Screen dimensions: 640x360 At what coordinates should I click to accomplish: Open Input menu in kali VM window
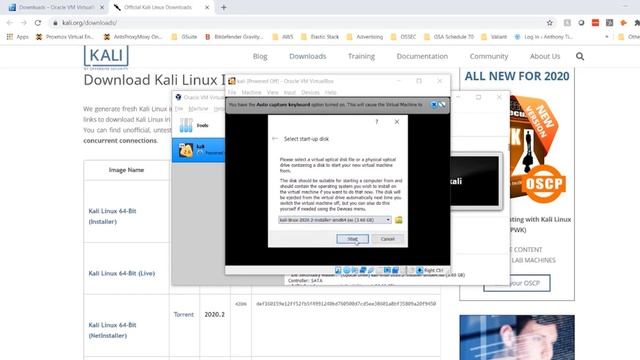(x=289, y=93)
